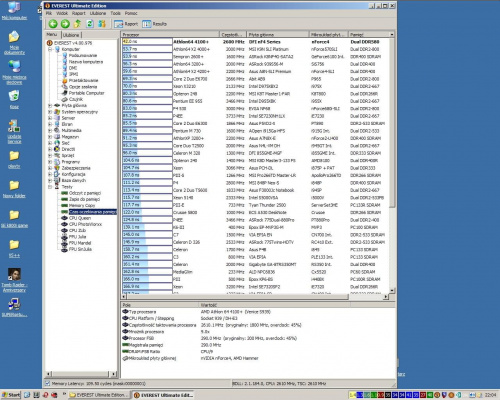Open the Pomoc menu
Viewport: 500px width, 400px height.
click(131, 13)
